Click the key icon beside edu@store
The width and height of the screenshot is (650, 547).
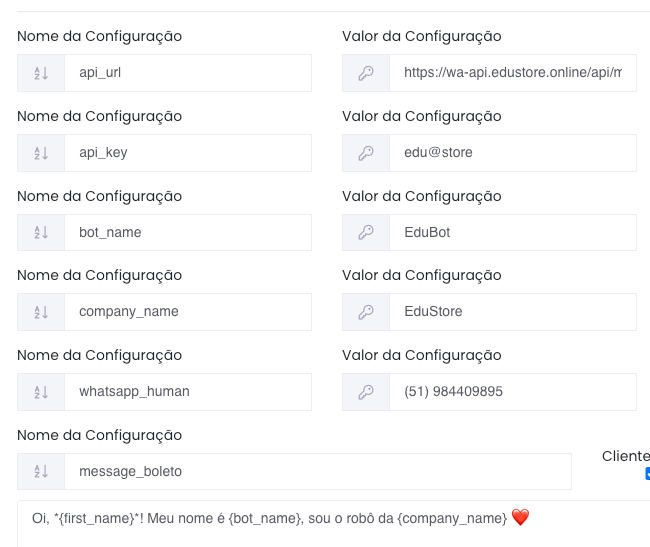(366, 153)
